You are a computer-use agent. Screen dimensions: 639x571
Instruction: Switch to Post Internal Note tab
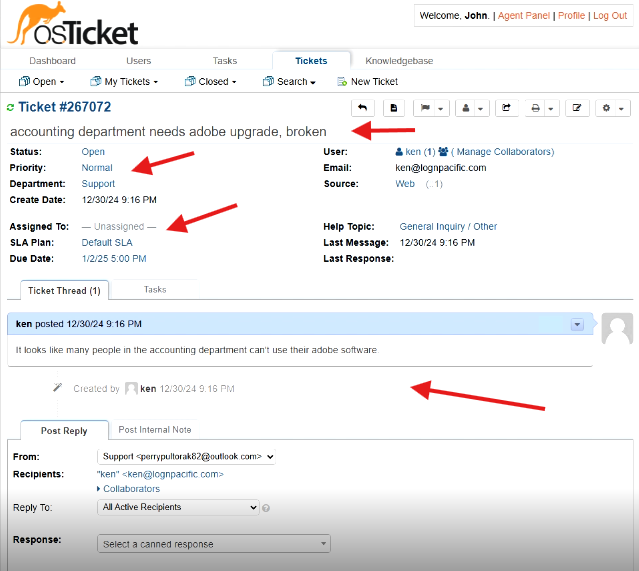click(x=154, y=430)
